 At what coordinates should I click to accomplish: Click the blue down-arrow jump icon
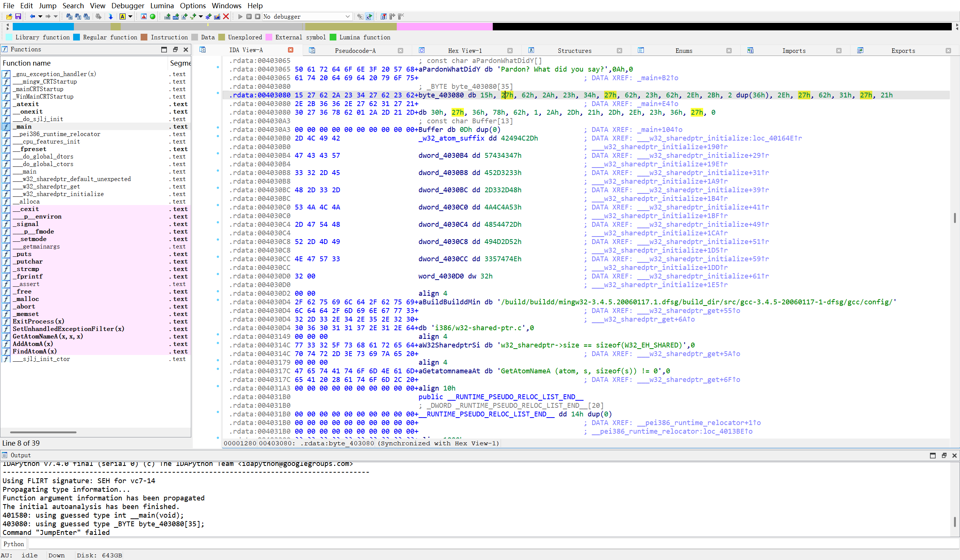coord(111,16)
